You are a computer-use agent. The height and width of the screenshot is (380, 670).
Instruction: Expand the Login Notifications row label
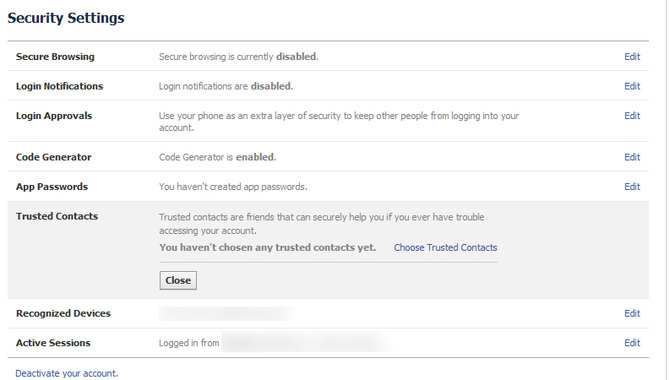tap(59, 86)
